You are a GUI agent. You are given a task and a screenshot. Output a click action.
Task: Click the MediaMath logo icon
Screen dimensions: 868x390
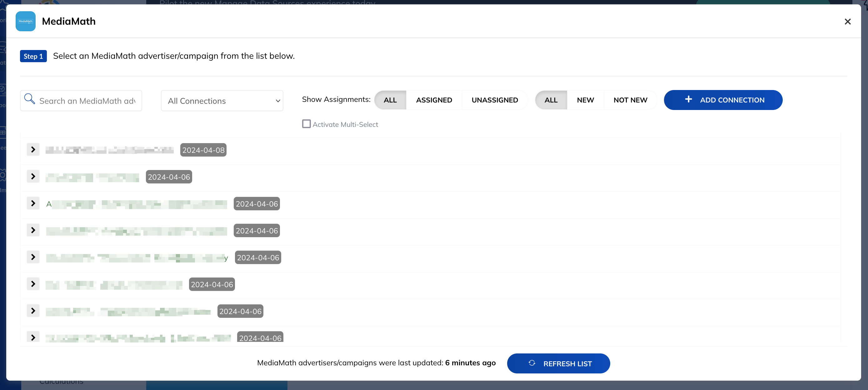point(26,21)
